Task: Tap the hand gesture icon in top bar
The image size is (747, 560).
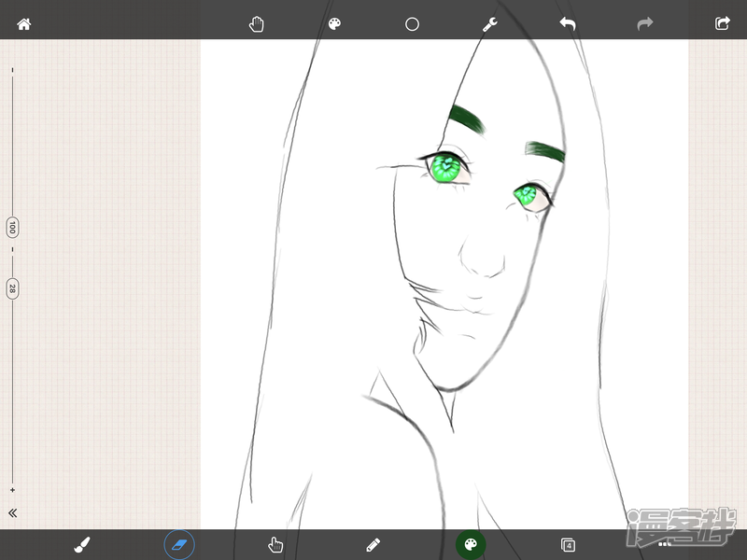Action: click(257, 24)
